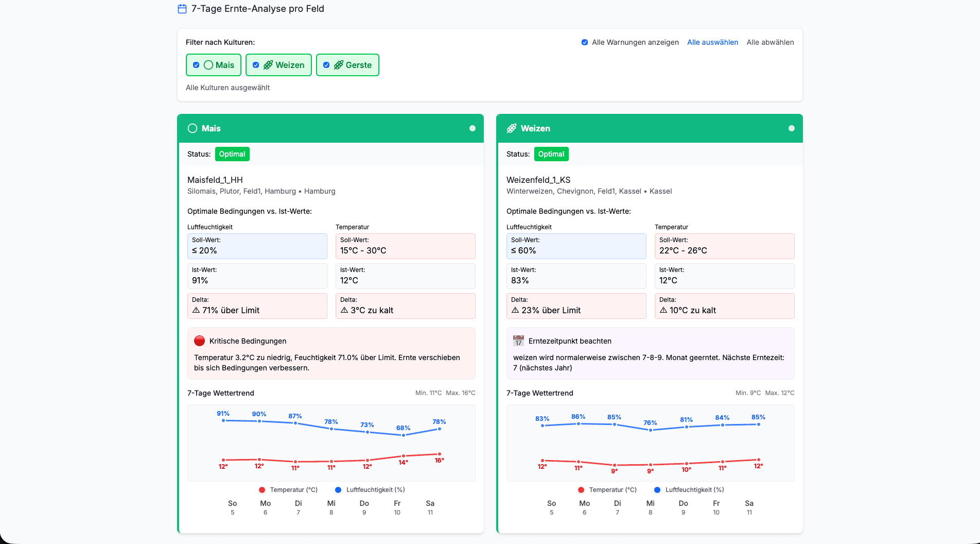Toggle the Weizen crop filter checkbox
This screenshot has height=544, width=980.
(256, 65)
